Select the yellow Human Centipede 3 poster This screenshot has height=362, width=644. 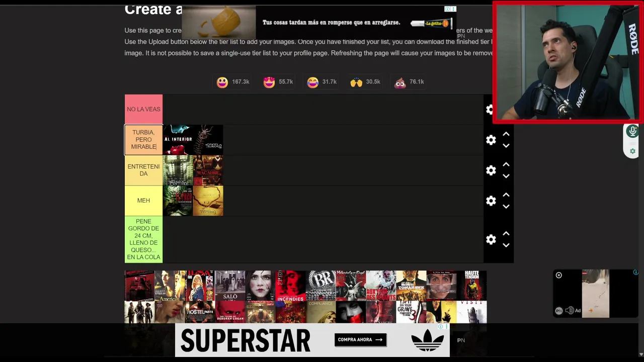coord(208,201)
